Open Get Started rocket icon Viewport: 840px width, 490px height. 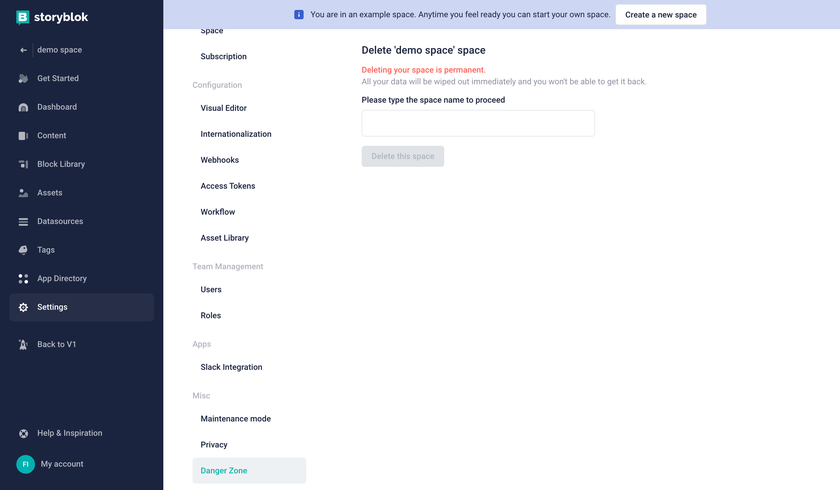point(23,78)
